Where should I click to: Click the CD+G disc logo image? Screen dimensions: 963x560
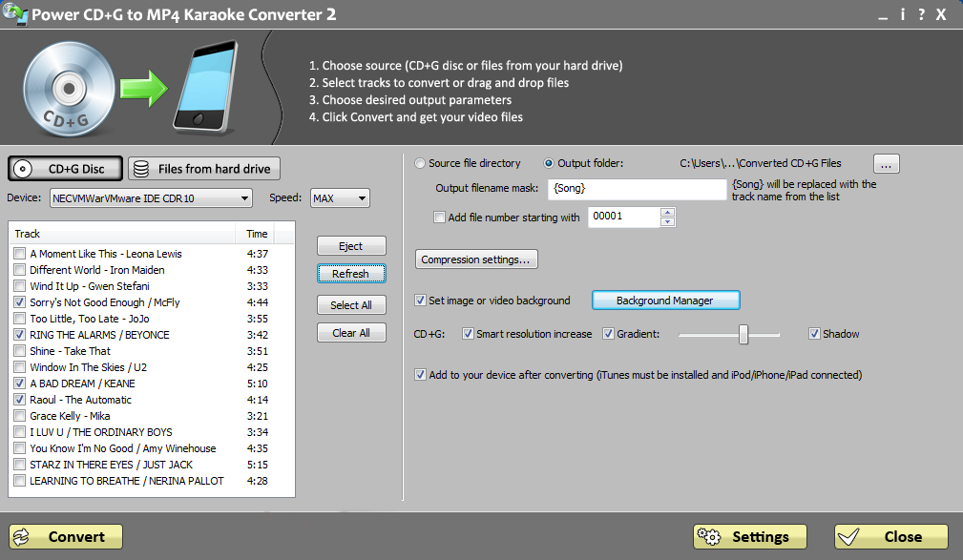click(69, 90)
